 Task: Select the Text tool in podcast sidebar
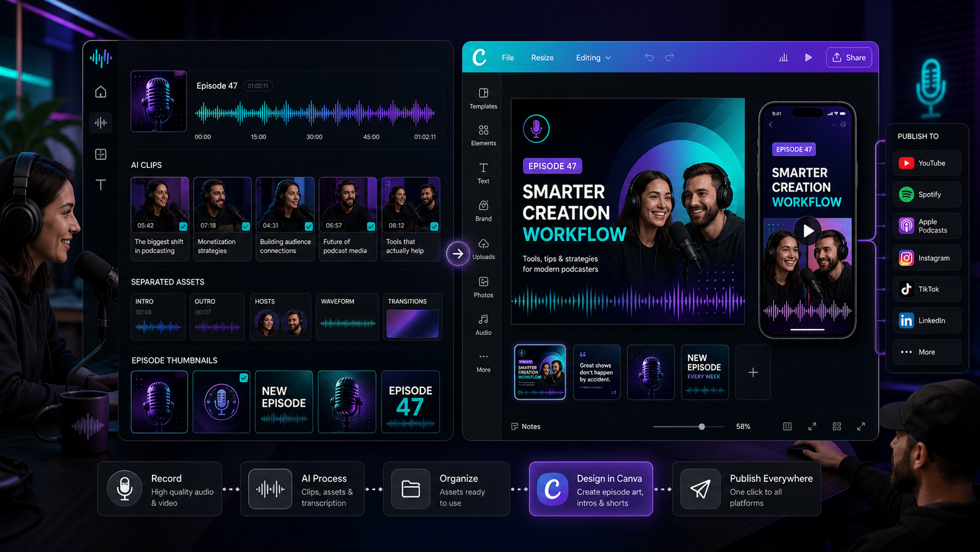(x=101, y=185)
